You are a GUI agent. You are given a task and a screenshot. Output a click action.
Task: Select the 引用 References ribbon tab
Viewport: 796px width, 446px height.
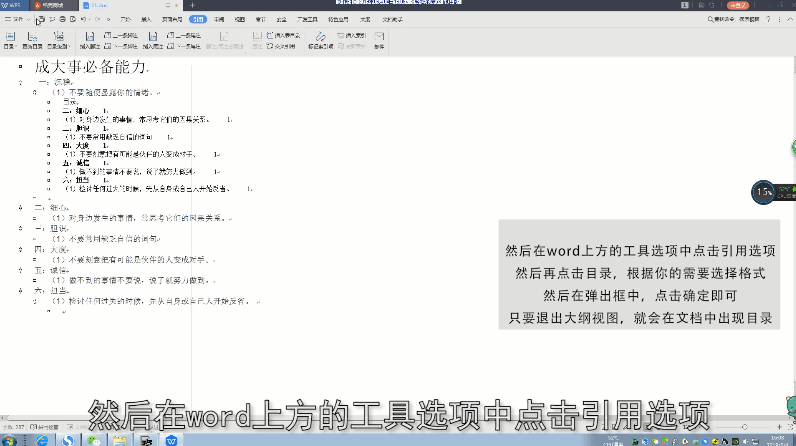coord(199,18)
